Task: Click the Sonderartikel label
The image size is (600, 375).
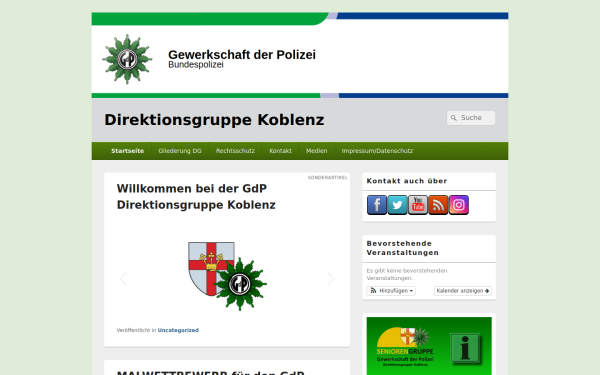Action: tap(328, 178)
